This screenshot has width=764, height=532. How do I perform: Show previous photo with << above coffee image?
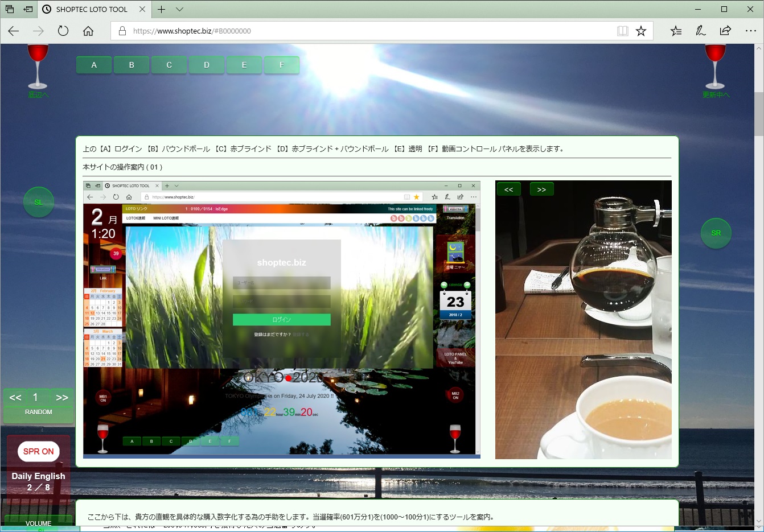pyautogui.click(x=509, y=189)
